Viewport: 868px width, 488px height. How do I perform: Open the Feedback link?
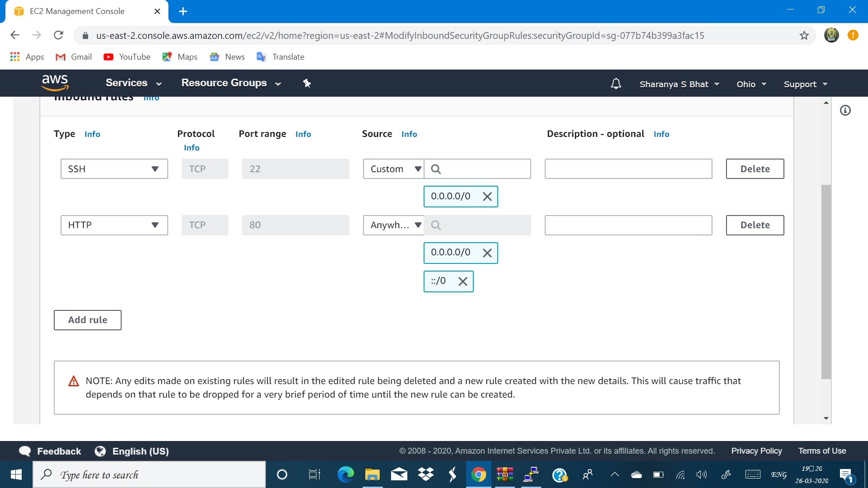tap(50, 451)
